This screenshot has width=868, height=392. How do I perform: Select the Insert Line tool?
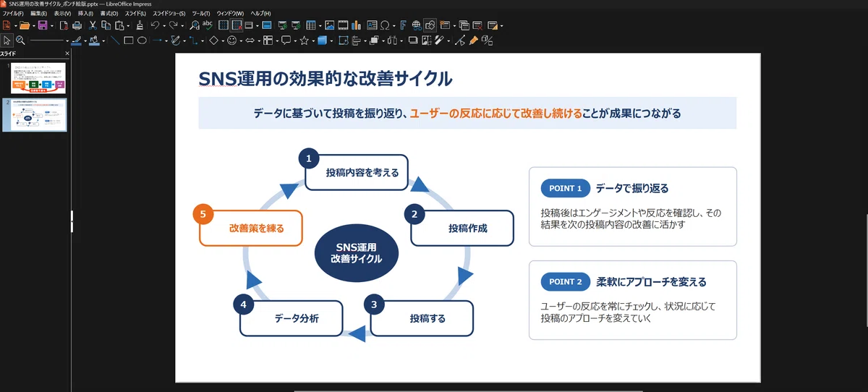click(115, 41)
